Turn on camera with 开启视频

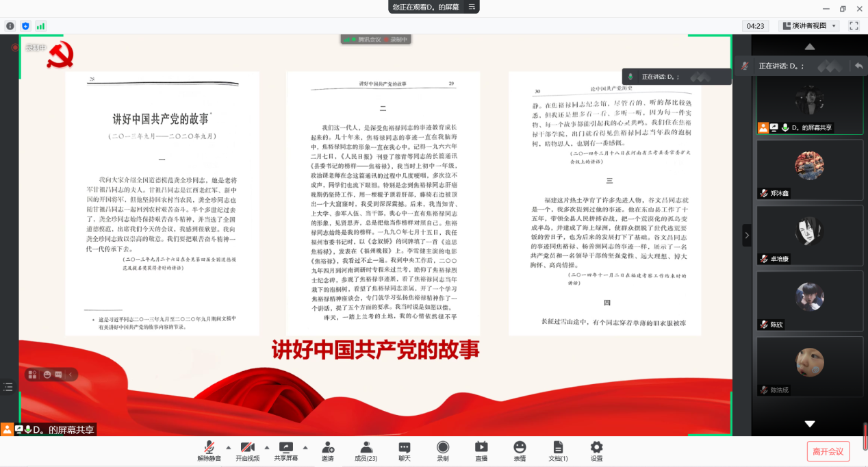tap(247, 451)
